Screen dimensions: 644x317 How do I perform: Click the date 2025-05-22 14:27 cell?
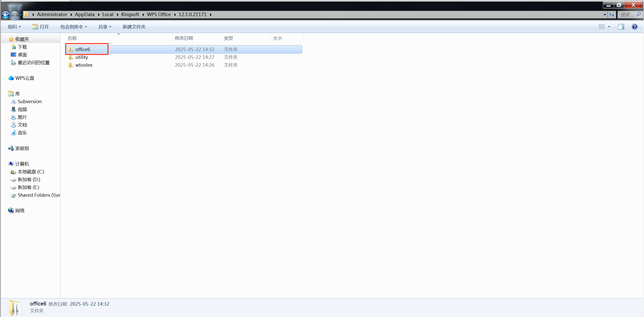click(x=195, y=57)
